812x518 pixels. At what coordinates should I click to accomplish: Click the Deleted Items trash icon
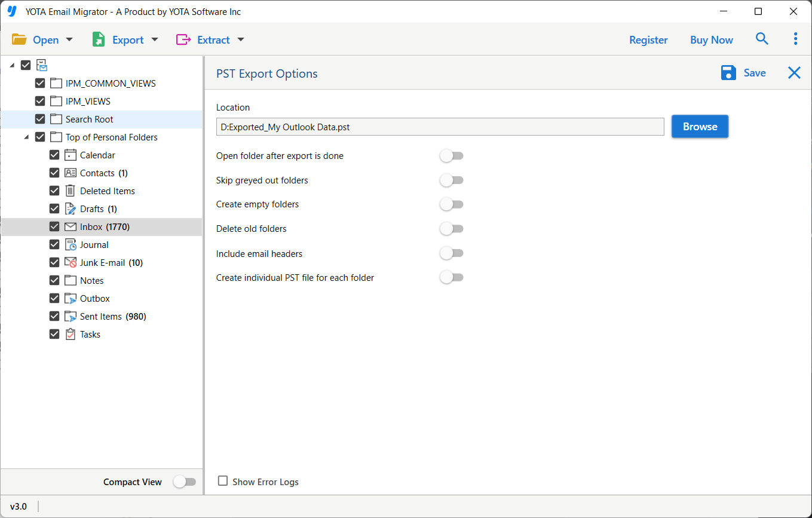click(x=71, y=191)
